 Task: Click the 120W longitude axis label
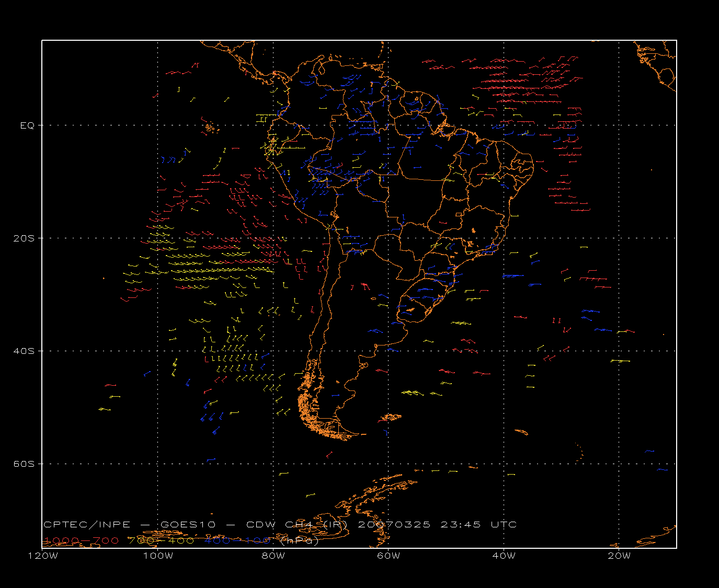[x=43, y=556]
